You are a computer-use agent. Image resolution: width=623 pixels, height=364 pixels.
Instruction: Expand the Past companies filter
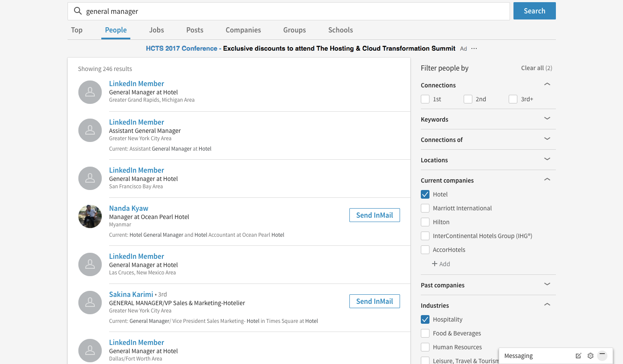[x=547, y=284]
